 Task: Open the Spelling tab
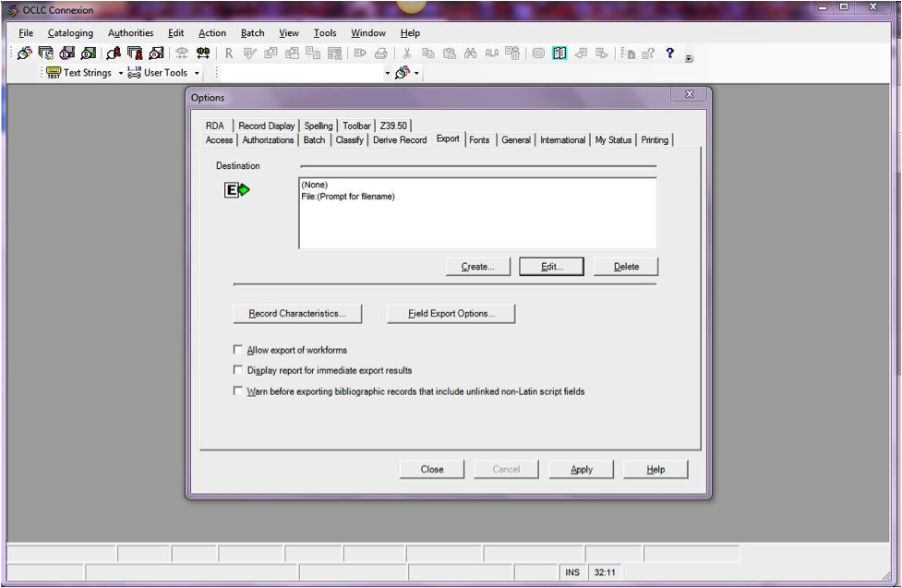pos(319,126)
